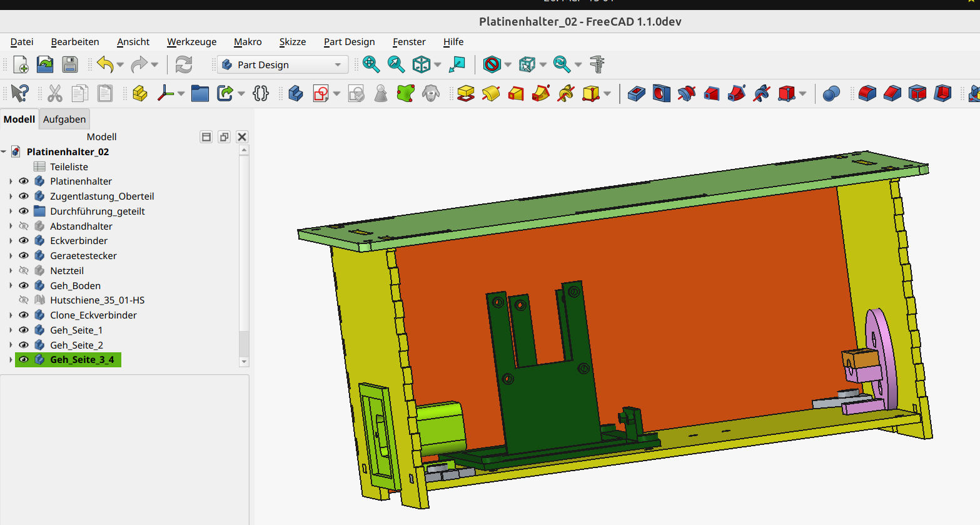Hide the Geh_Boden part
Viewport: 980px width, 525px height.
(24, 285)
